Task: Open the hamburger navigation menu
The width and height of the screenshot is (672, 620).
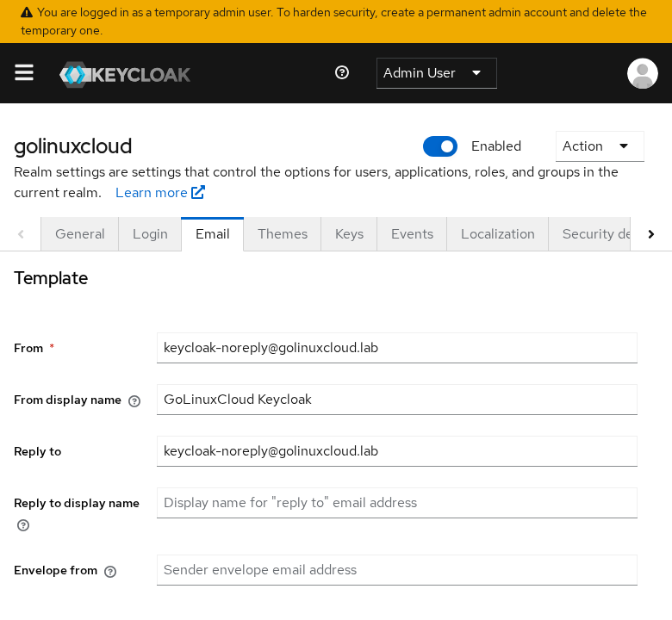Action: [24, 73]
